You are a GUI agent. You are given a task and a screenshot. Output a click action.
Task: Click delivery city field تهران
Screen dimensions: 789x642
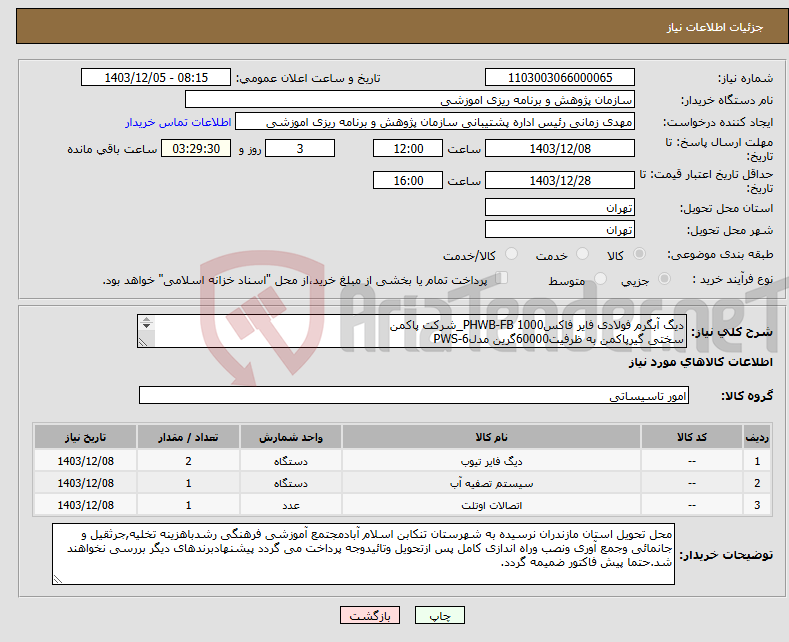[560, 229]
